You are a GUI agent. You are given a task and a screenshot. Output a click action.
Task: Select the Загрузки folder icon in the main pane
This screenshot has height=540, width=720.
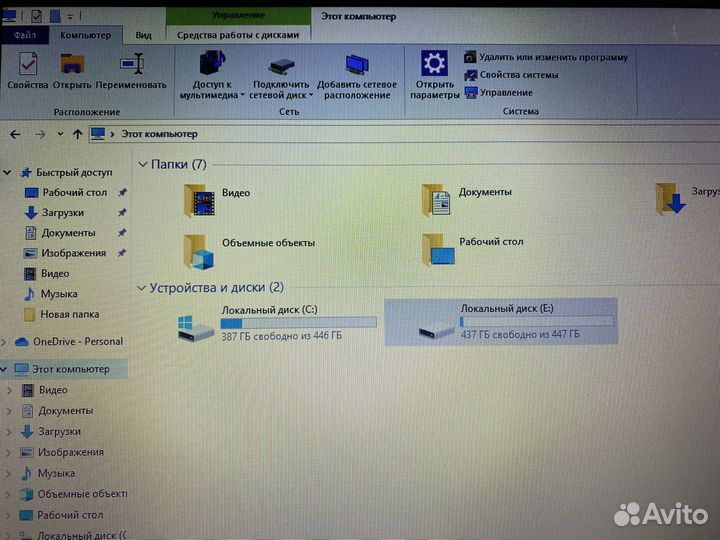coord(670,199)
